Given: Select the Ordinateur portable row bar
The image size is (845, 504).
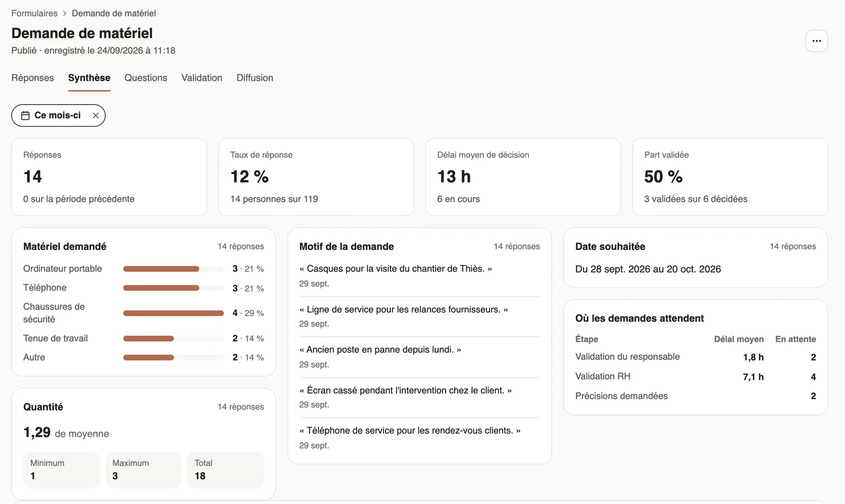Looking at the screenshot, I should tap(173, 269).
